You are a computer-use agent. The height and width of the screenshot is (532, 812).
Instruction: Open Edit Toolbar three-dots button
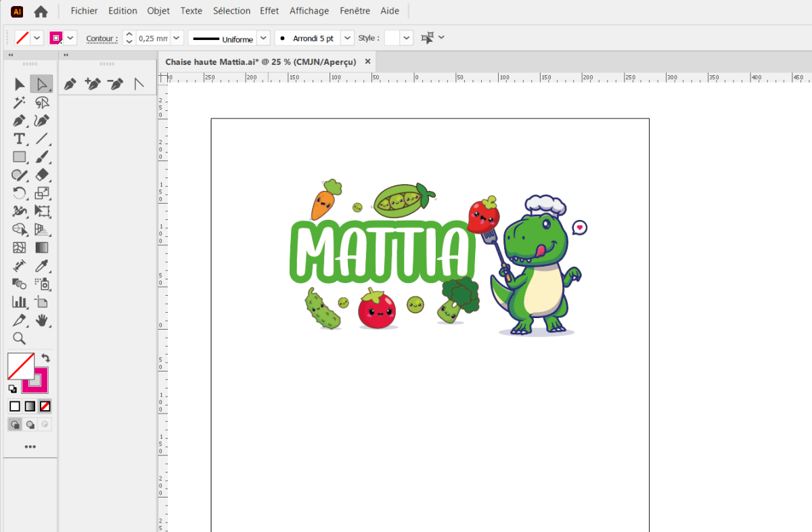click(30, 447)
